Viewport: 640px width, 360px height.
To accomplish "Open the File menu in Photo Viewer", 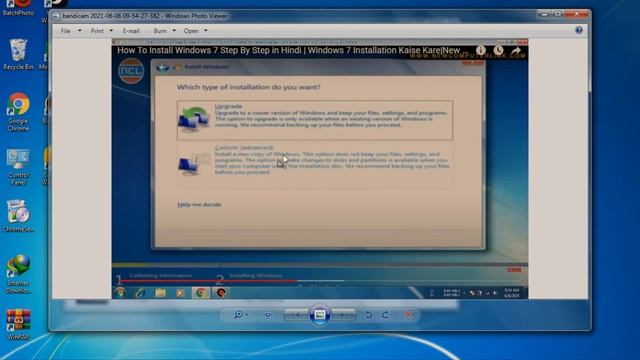I will (x=65, y=31).
